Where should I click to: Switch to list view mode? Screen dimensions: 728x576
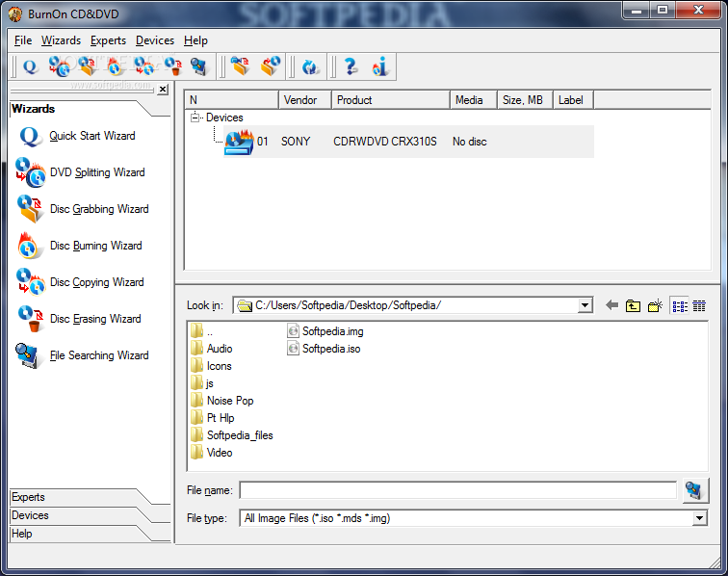[x=680, y=305]
